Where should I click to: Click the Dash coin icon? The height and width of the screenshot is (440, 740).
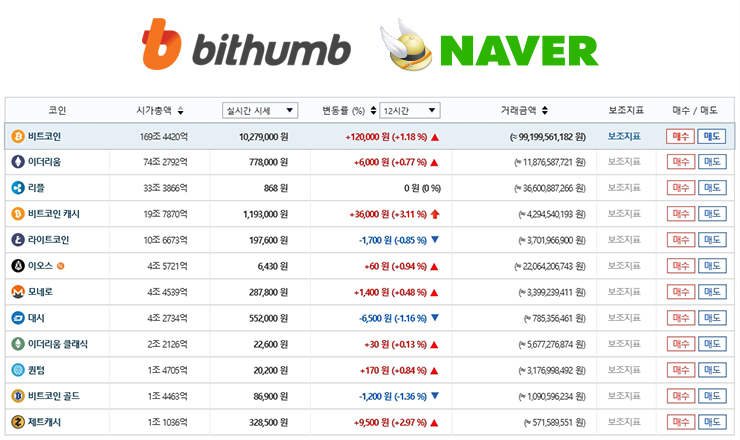click(18, 318)
